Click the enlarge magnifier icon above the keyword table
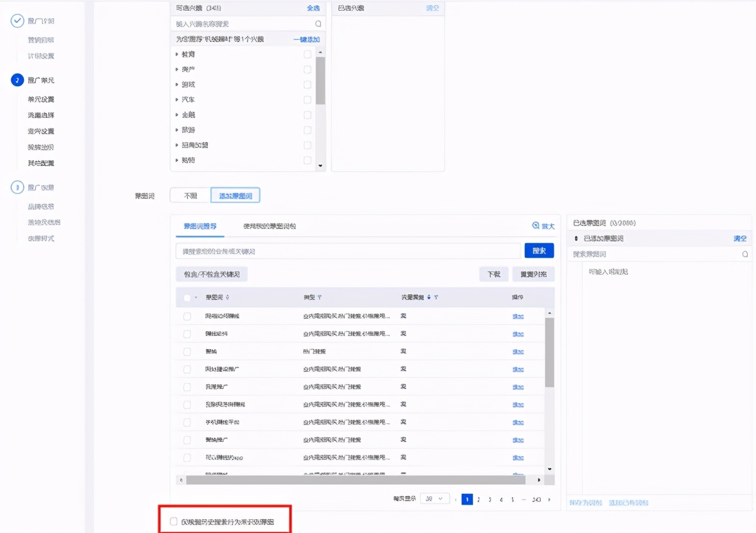756x533 pixels. coord(536,226)
